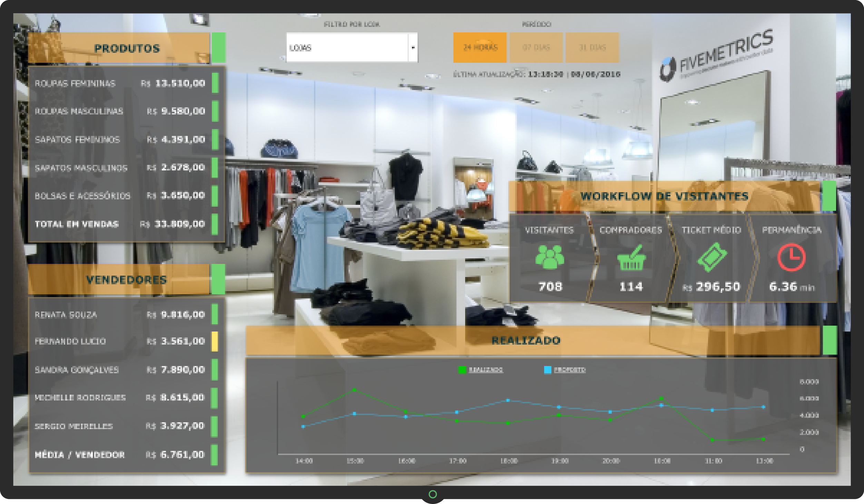The width and height of the screenshot is (864, 504).
Task: Click the Fivemetrics logo
Action: coord(716,55)
